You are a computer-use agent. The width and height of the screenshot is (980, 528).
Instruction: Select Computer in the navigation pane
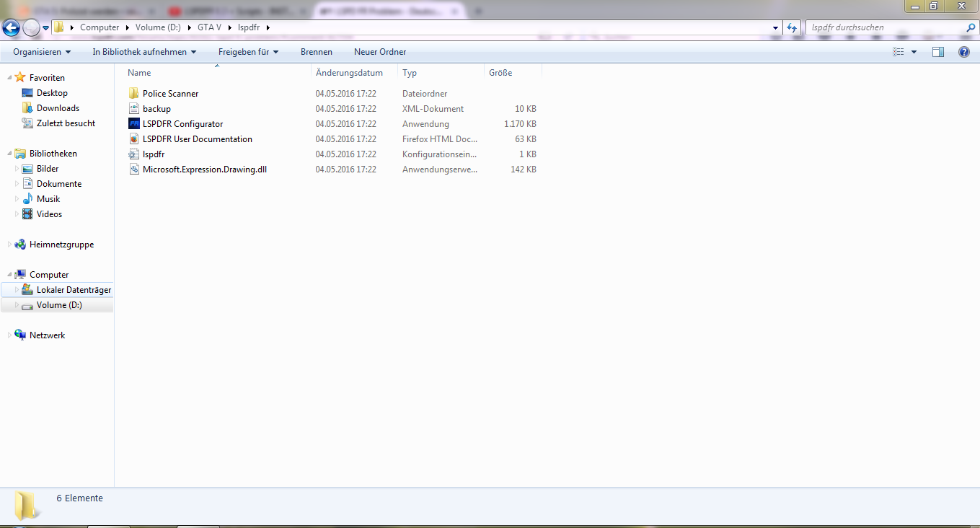pos(49,275)
